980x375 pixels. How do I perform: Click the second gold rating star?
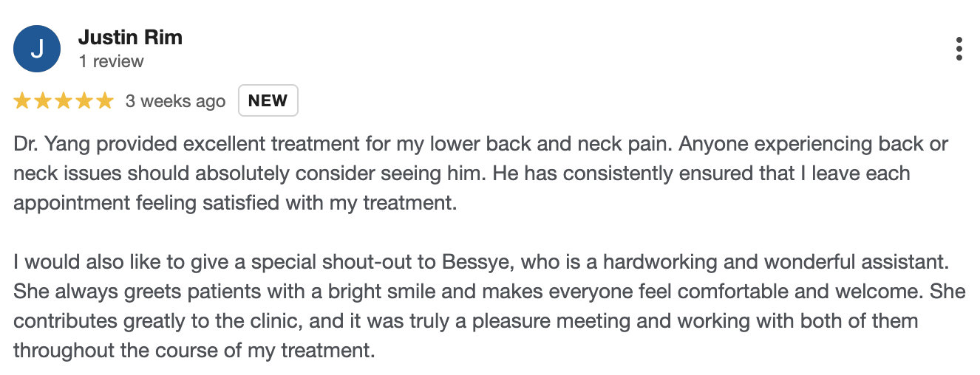43,101
